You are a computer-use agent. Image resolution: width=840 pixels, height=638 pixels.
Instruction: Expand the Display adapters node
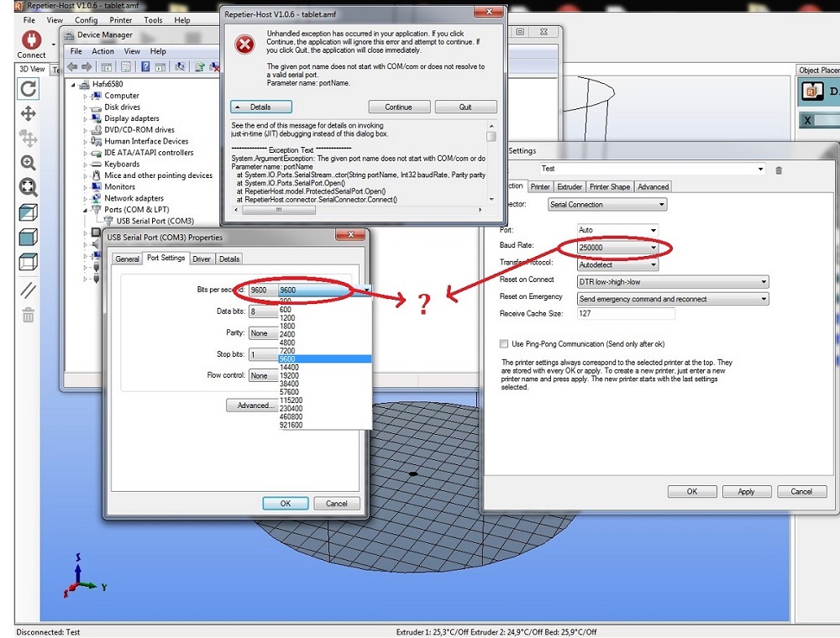85,119
